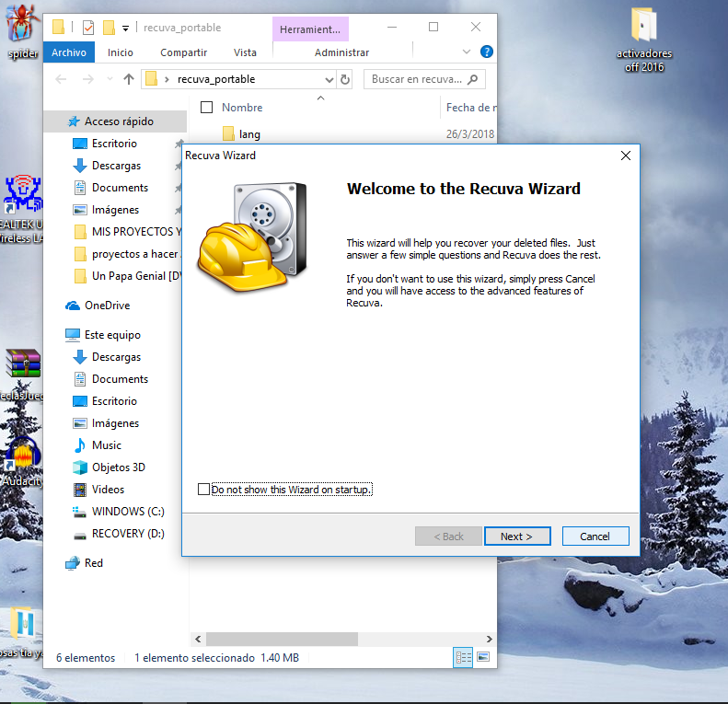Click Next in the Recuva Wizard
This screenshot has height=704, width=728.
517,537
